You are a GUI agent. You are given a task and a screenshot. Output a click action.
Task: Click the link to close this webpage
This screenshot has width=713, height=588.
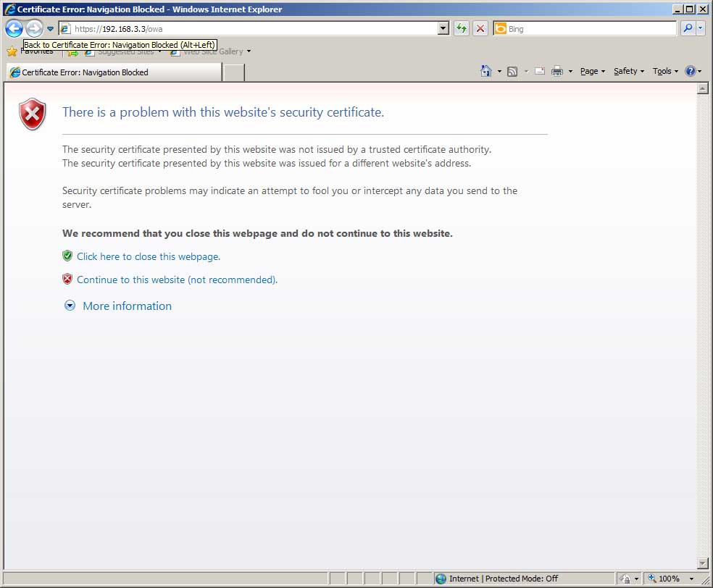pos(148,256)
